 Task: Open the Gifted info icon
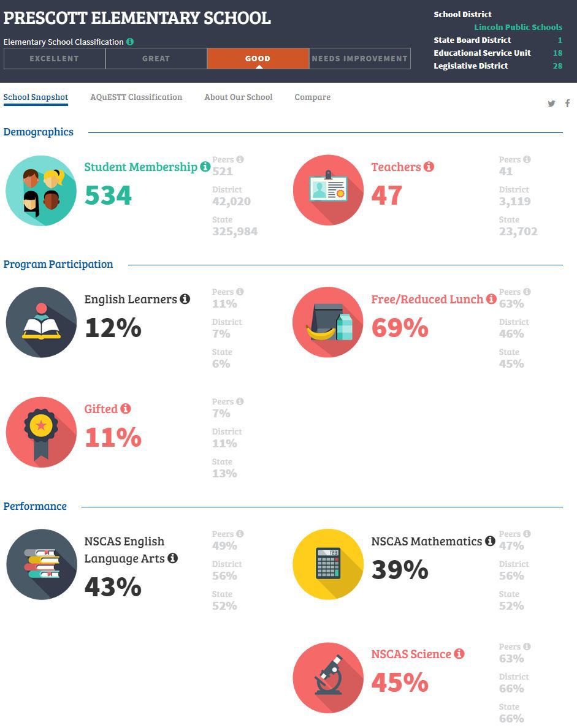coord(126,409)
